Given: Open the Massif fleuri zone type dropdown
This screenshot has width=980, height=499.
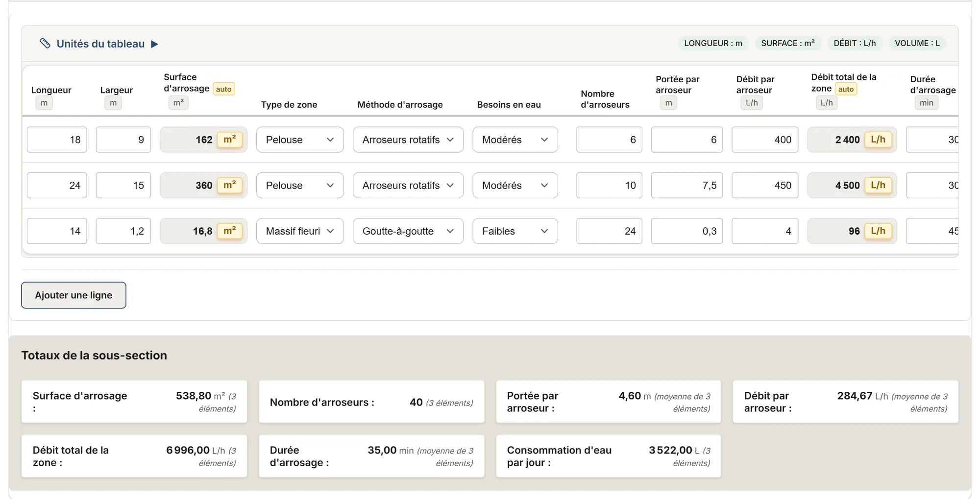Looking at the screenshot, I should 300,231.
